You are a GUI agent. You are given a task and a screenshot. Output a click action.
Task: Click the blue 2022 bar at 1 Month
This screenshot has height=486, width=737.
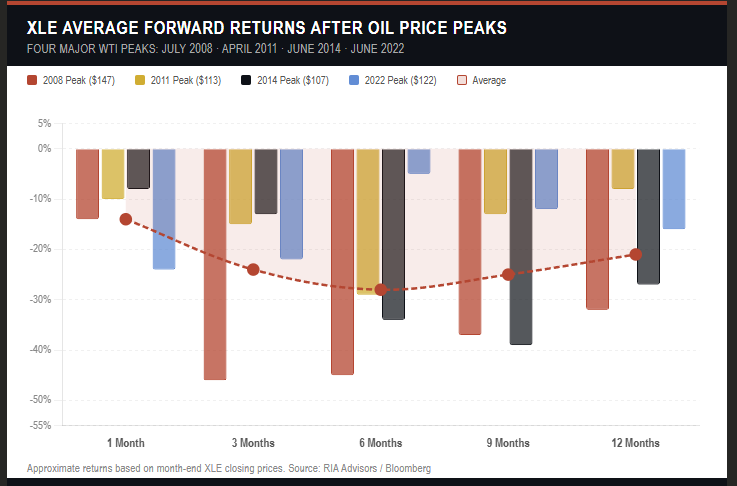tap(164, 209)
